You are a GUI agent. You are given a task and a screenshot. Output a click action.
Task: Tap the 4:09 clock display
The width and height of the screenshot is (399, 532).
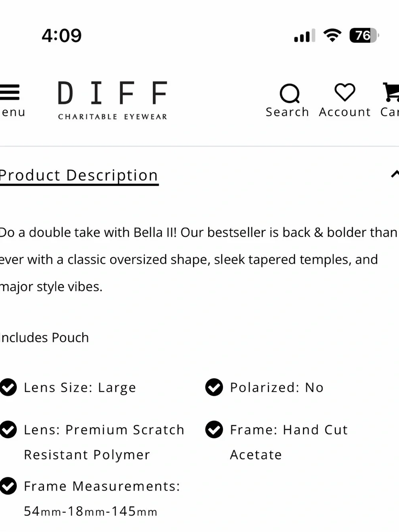[61, 36]
